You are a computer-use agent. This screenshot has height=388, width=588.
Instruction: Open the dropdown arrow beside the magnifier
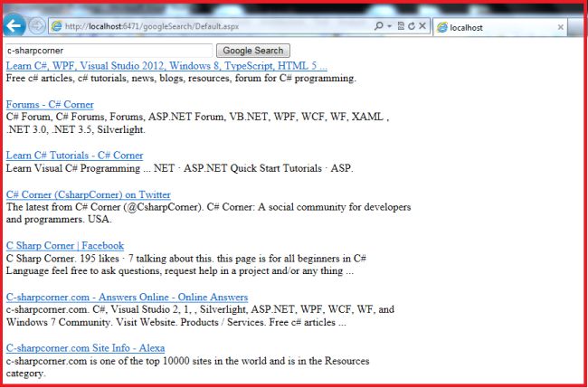pyautogui.click(x=390, y=26)
